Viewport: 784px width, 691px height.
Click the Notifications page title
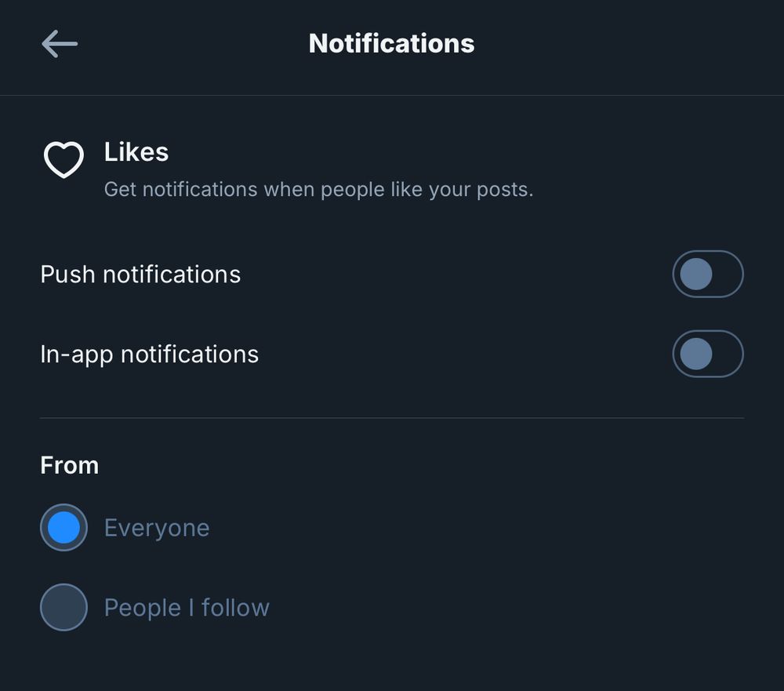point(391,43)
